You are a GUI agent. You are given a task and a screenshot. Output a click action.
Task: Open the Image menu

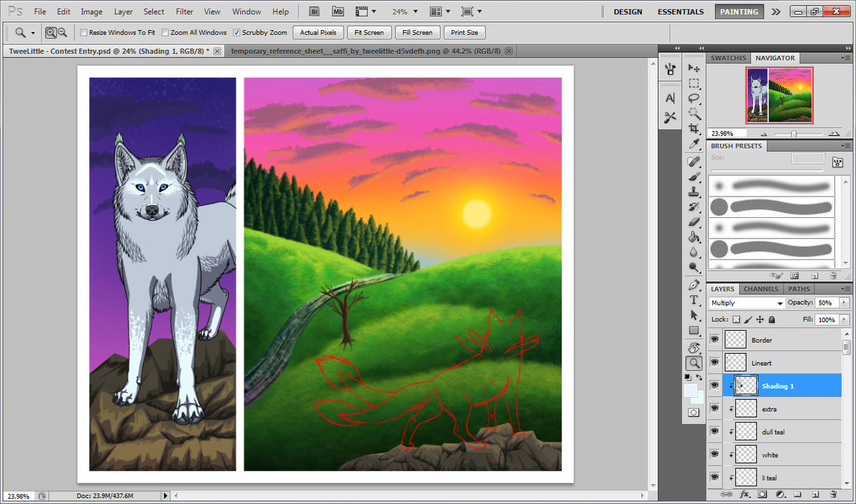92,11
